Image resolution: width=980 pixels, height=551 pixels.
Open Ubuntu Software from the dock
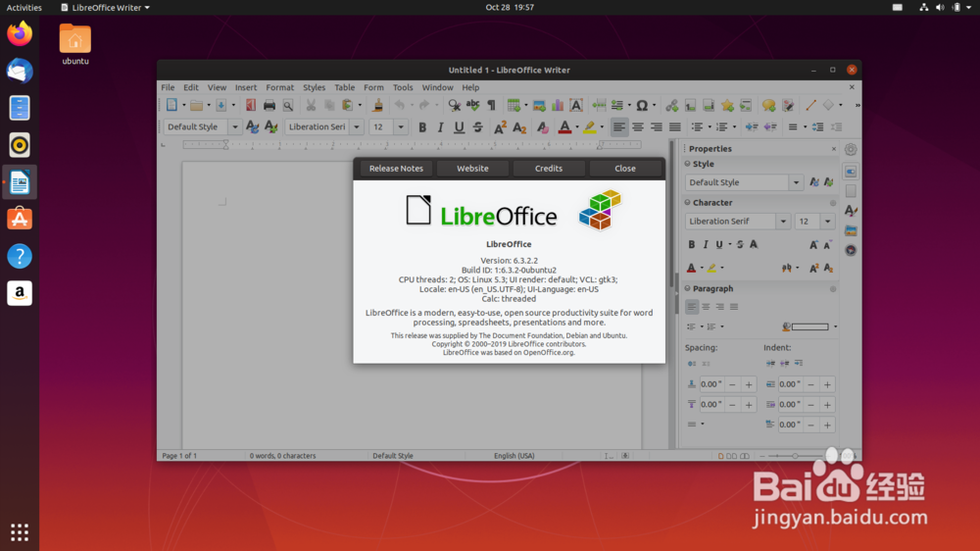[20, 219]
